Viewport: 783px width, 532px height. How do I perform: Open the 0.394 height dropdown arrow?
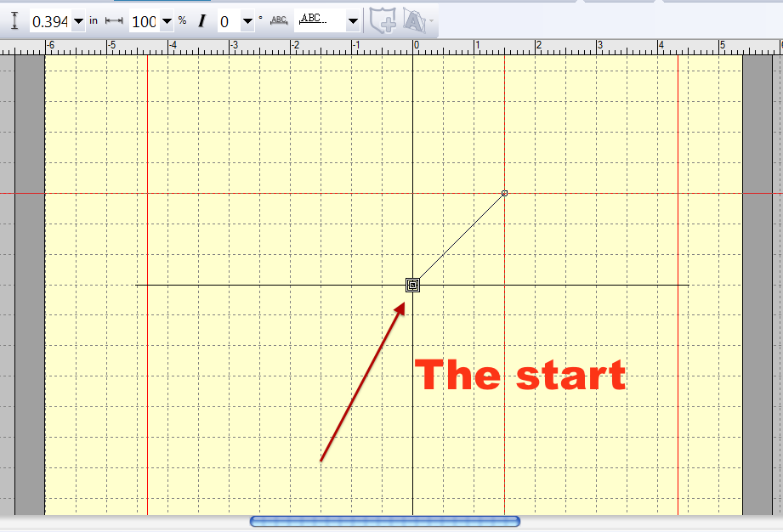click(78, 21)
